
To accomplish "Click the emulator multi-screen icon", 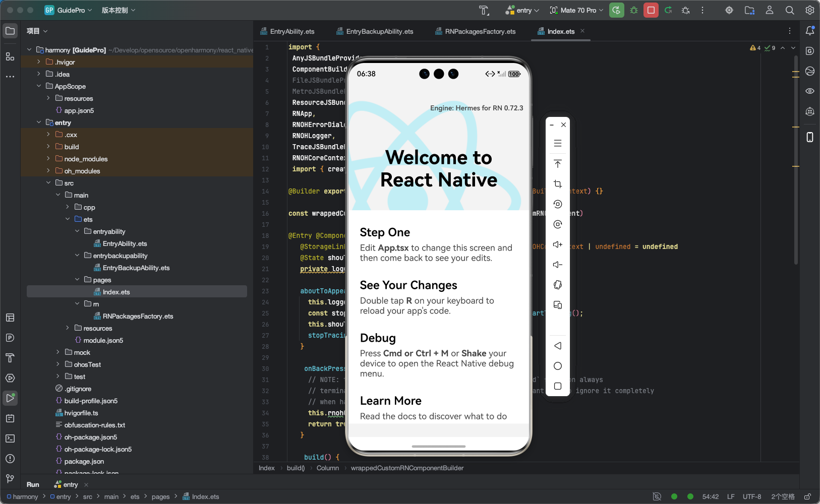I will click(x=558, y=305).
